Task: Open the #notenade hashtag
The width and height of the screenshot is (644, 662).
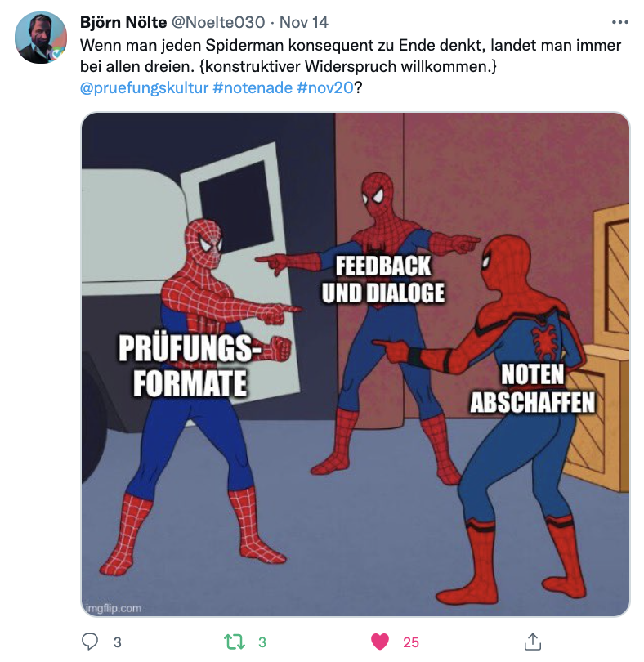Action: (x=253, y=87)
